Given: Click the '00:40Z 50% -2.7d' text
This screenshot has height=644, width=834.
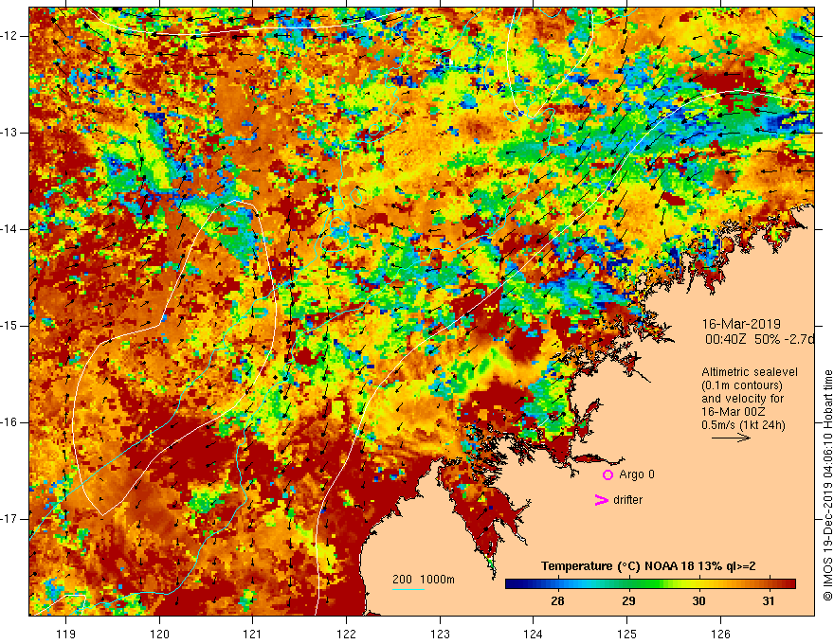Looking at the screenshot, I should point(759,339).
